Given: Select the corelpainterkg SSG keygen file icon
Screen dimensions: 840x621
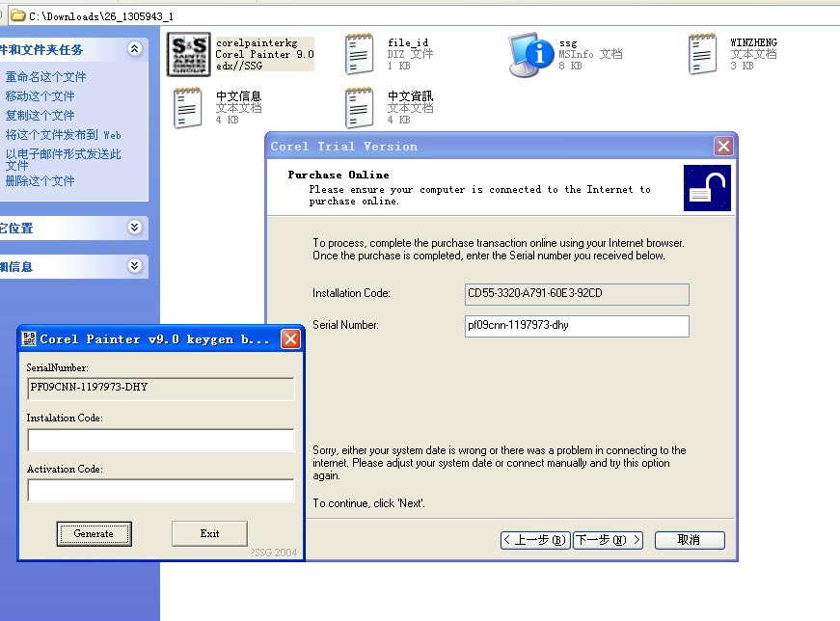Looking at the screenshot, I should click(x=189, y=54).
